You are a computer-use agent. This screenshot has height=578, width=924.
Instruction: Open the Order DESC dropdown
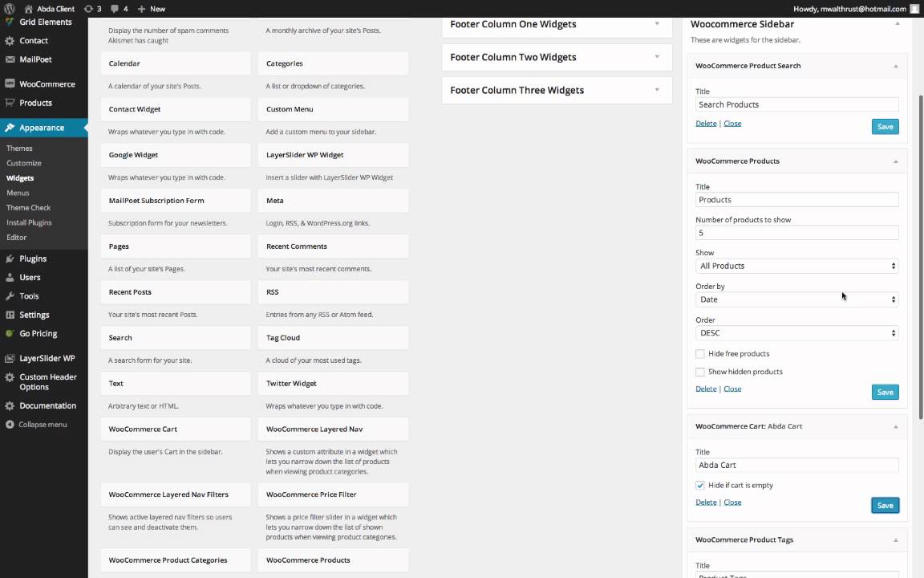click(797, 333)
